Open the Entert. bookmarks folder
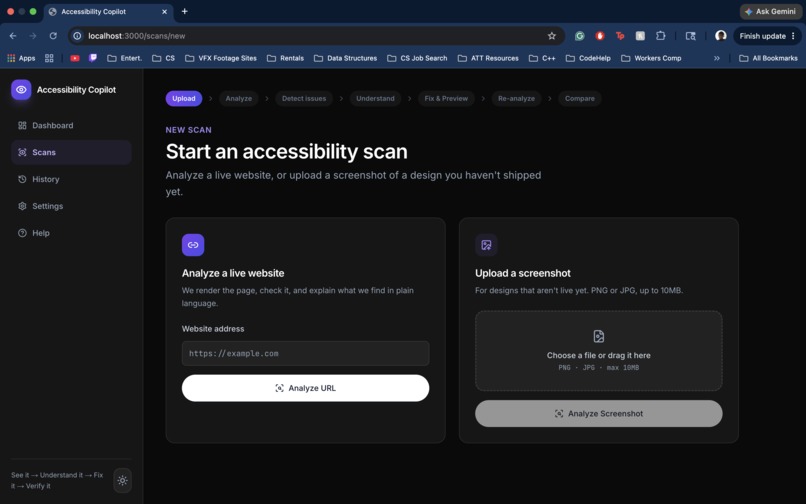Screen dimensions: 806x504 point(124,58)
